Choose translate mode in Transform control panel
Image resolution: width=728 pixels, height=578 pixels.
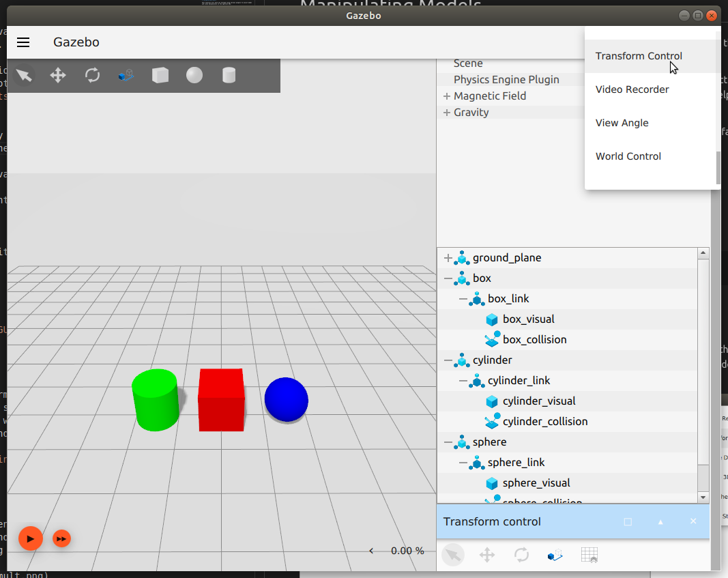487,555
